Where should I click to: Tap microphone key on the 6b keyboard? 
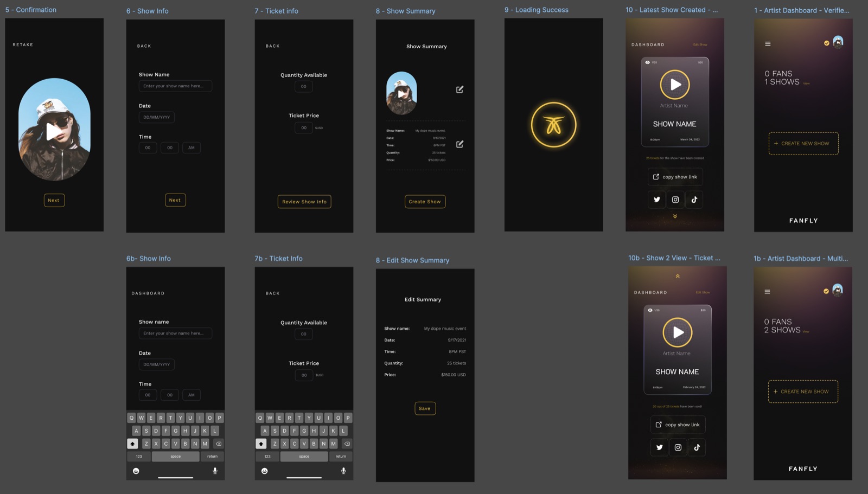coord(215,471)
